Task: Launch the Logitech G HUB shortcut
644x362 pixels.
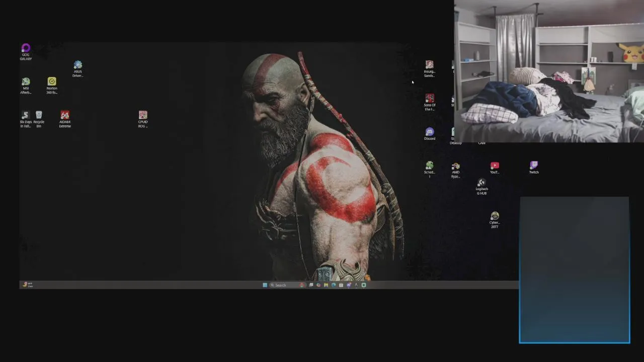Action: 481,187
